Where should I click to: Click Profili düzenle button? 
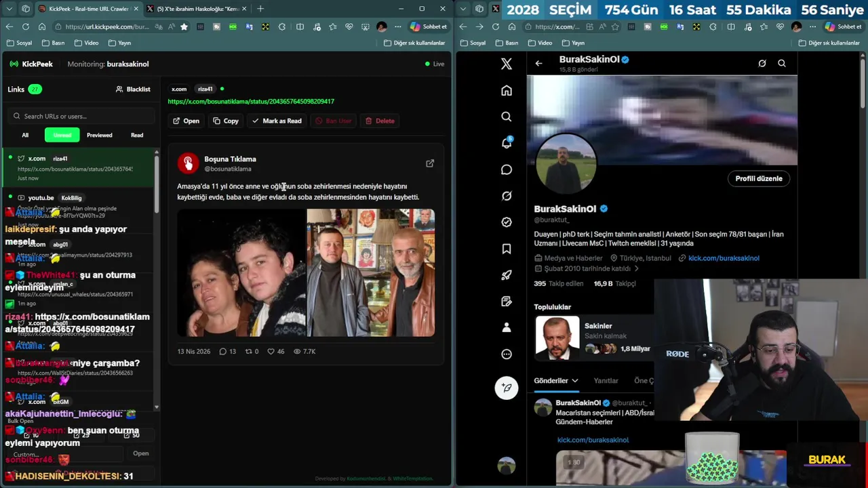coord(759,179)
